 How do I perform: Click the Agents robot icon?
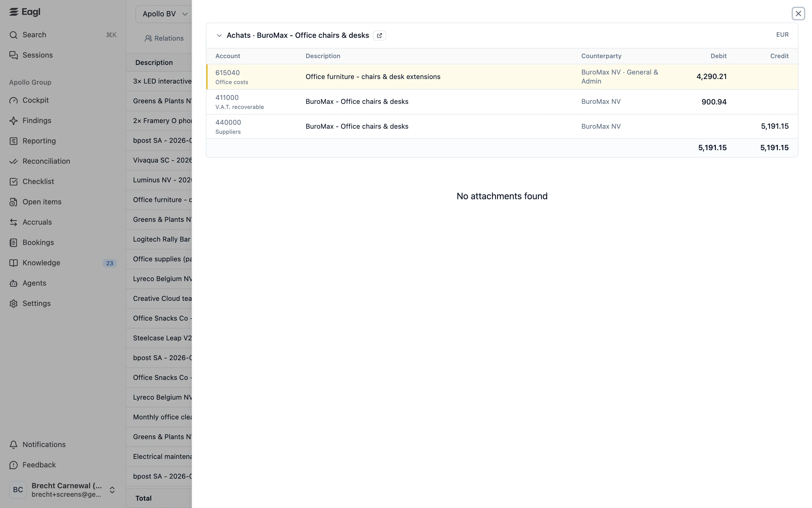14,283
